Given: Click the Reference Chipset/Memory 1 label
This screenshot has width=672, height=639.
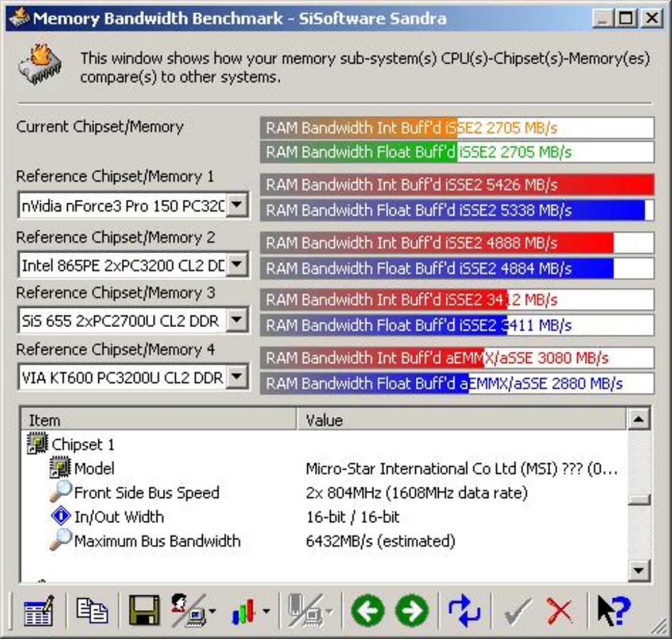Looking at the screenshot, I should [115, 176].
